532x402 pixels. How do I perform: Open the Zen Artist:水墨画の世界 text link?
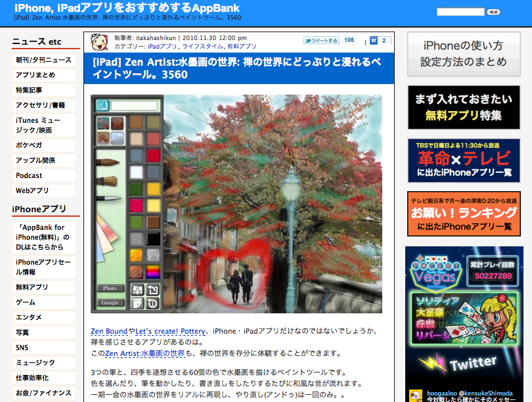point(145,353)
